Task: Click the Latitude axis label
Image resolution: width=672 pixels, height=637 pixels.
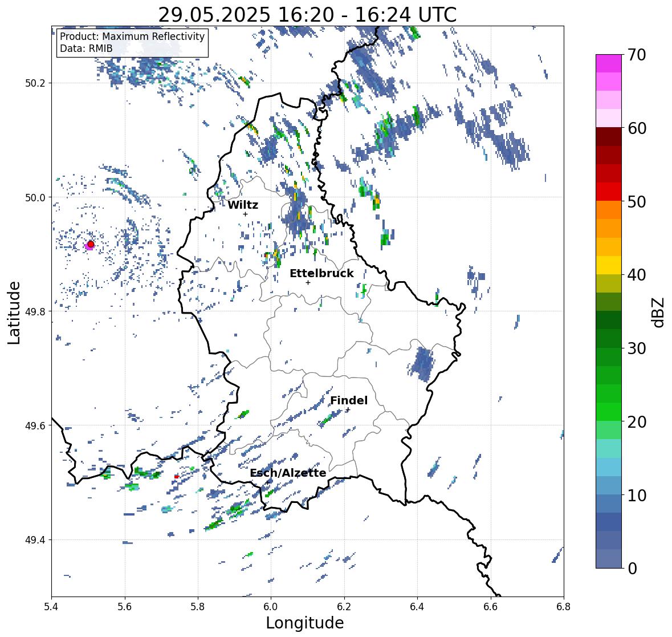Action: click(x=14, y=313)
